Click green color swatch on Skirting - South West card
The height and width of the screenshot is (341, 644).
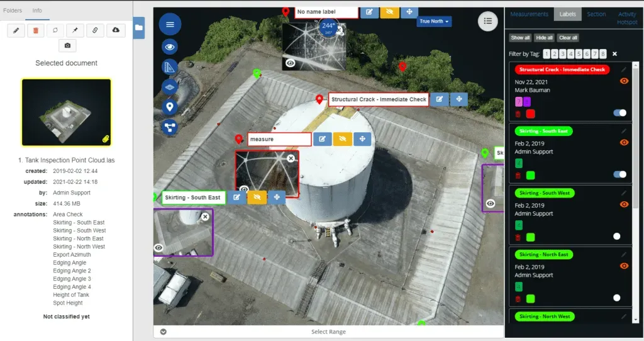pyautogui.click(x=531, y=237)
